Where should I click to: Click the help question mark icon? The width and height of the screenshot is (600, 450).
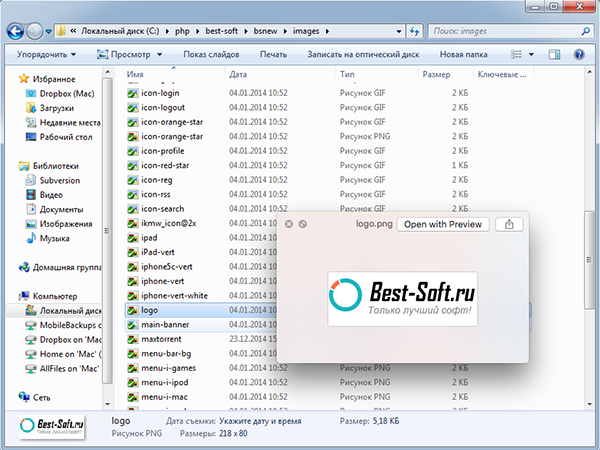pyautogui.click(x=578, y=54)
